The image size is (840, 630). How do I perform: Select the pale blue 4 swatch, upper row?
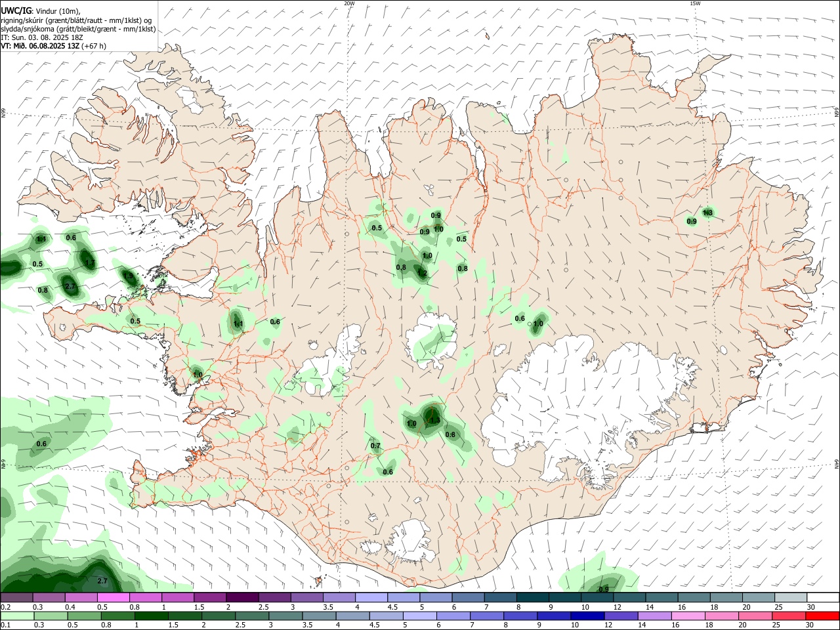pyautogui.click(x=371, y=598)
